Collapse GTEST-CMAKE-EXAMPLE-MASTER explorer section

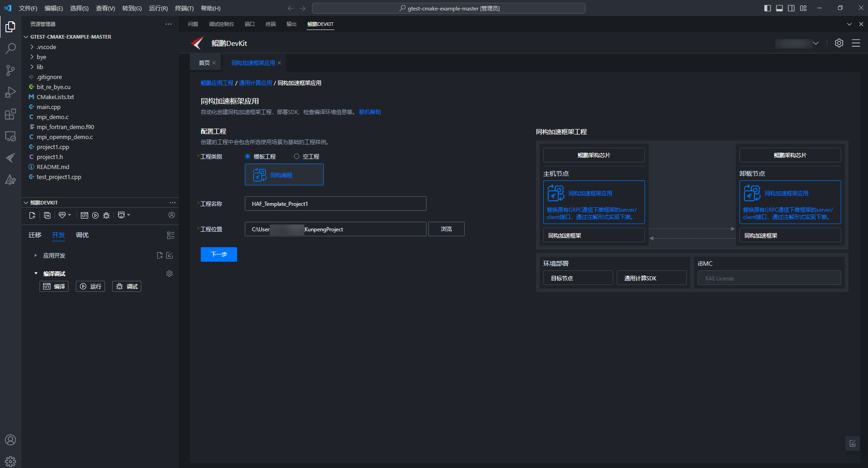(x=26, y=37)
